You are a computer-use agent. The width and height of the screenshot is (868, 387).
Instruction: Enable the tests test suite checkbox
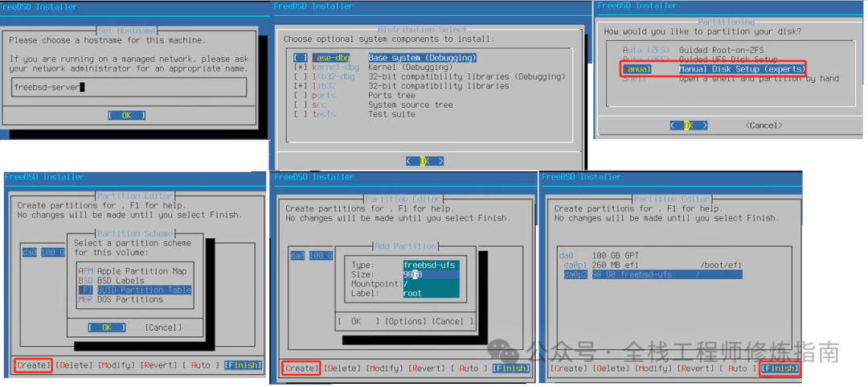[x=301, y=114]
